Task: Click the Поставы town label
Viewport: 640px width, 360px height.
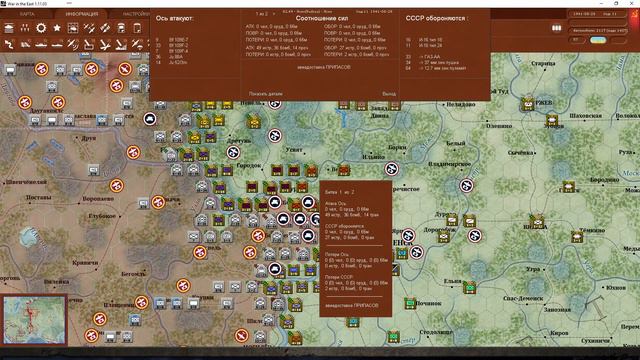Action: (x=38, y=198)
